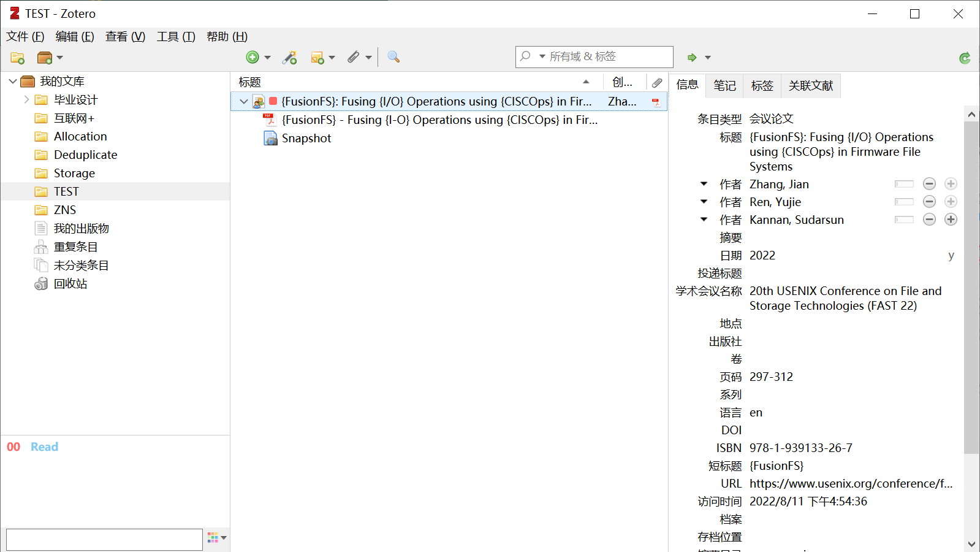The height and width of the screenshot is (552, 980).
Task: Sort by the 创... creator column header
Action: pyautogui.click(x=625, y=82)
